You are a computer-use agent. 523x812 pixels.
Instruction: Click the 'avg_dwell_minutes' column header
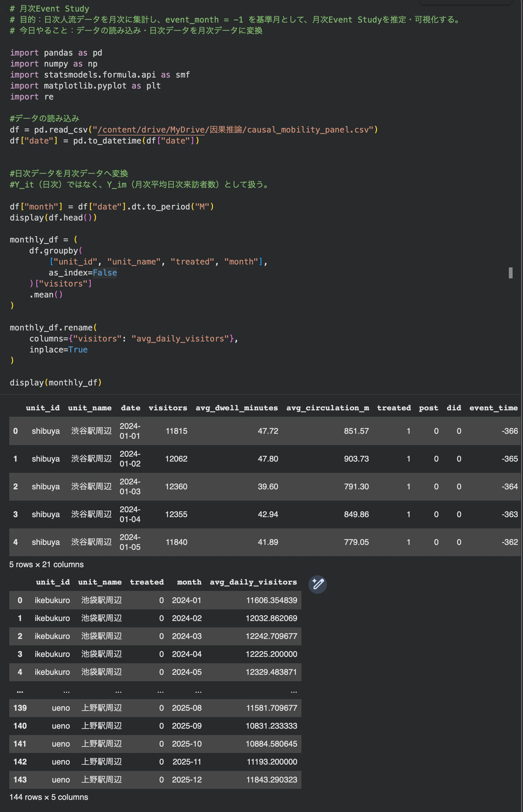tap(237, 408)
